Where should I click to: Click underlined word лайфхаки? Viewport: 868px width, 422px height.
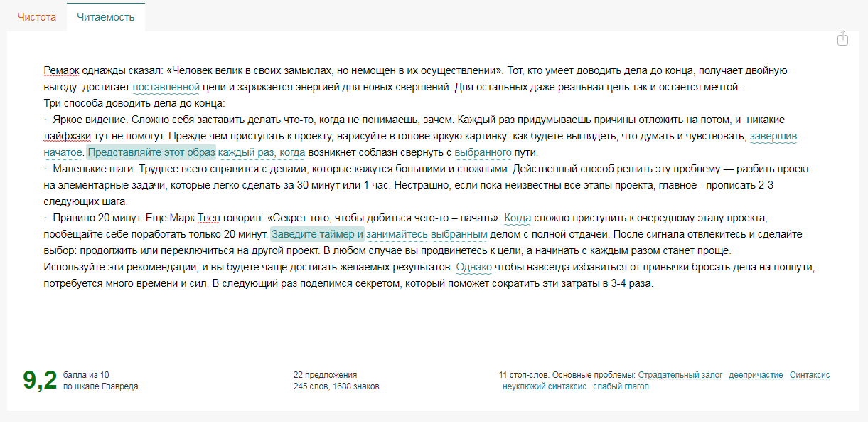tap(68, 136)
